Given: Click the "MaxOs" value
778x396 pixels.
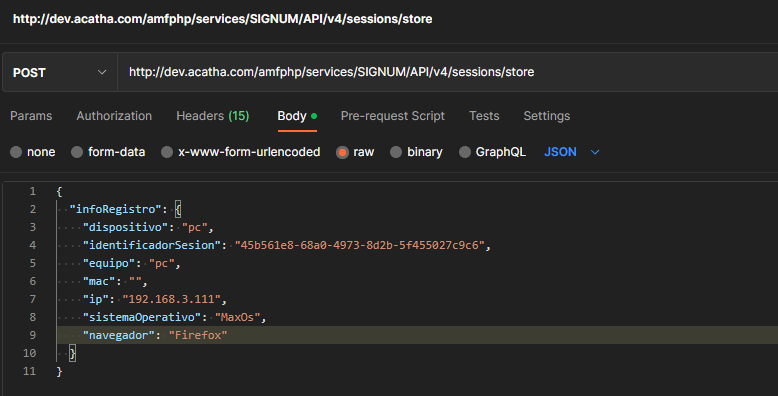Looking at the screenshot, I should [238, 317].
